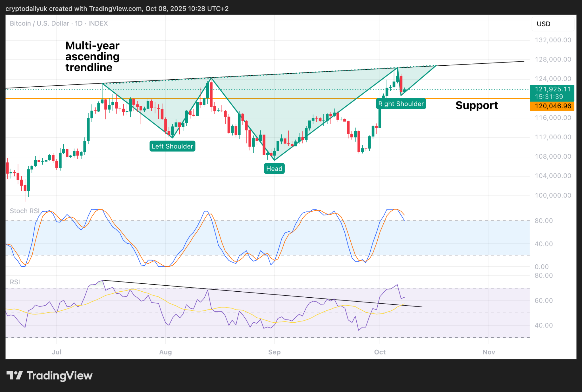Click the Stoch RSI indicator title

[25, 211]
